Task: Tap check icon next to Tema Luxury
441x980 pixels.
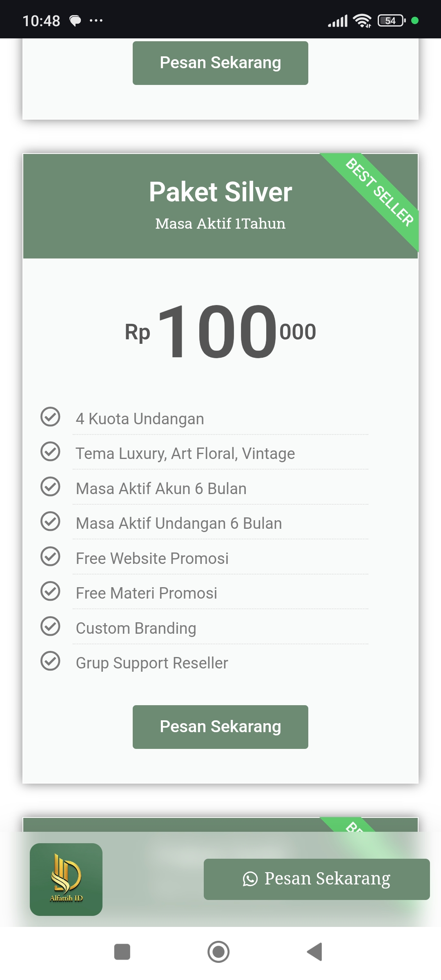Action: point(50,452)
